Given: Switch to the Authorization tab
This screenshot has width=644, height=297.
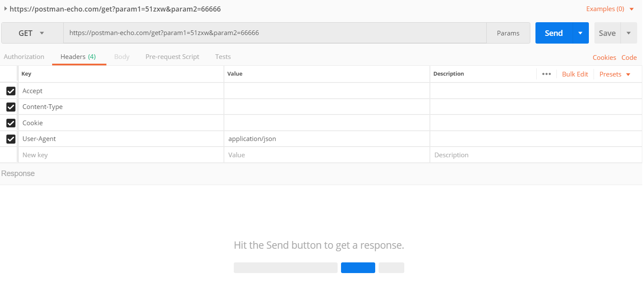Looking at the screenshot, I should (24, 57).
